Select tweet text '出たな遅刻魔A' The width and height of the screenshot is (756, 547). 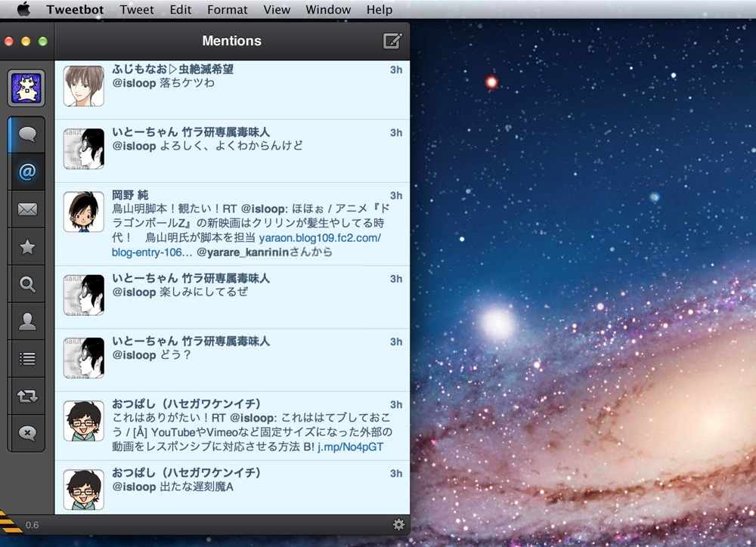pyautogui.click(x=197, y=487)
